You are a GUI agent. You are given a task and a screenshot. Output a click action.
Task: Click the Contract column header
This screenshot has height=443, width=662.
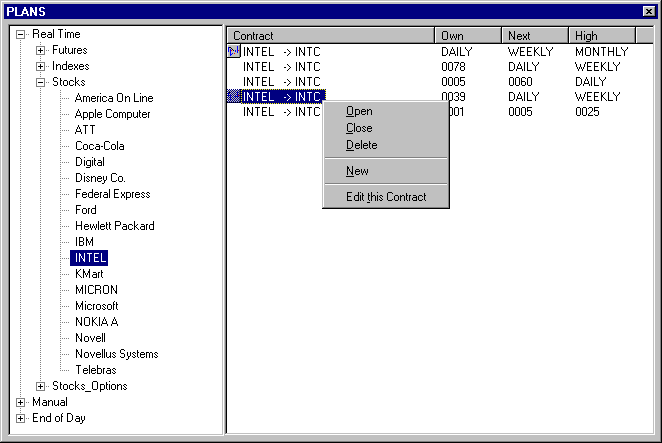(x=331, y=35)
